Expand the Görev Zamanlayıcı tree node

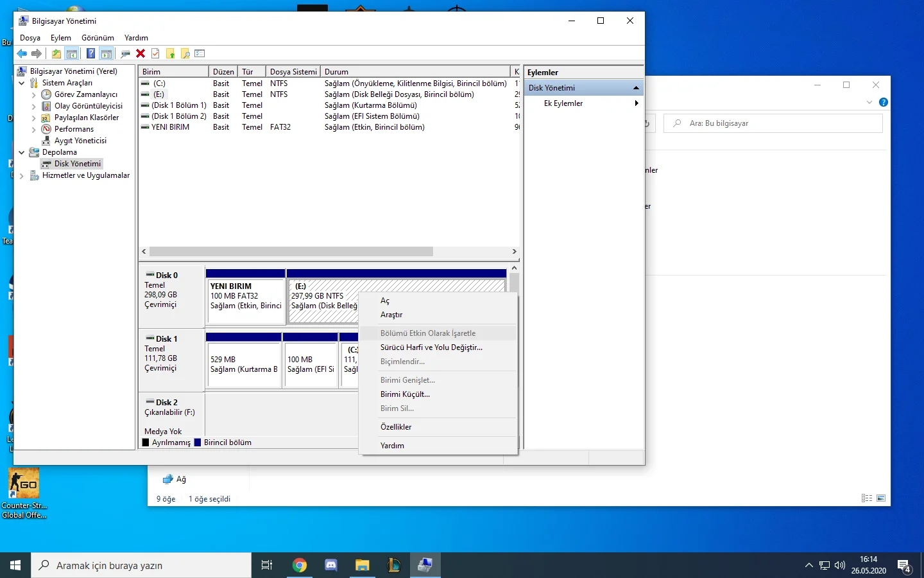click(x=34, y=95)
